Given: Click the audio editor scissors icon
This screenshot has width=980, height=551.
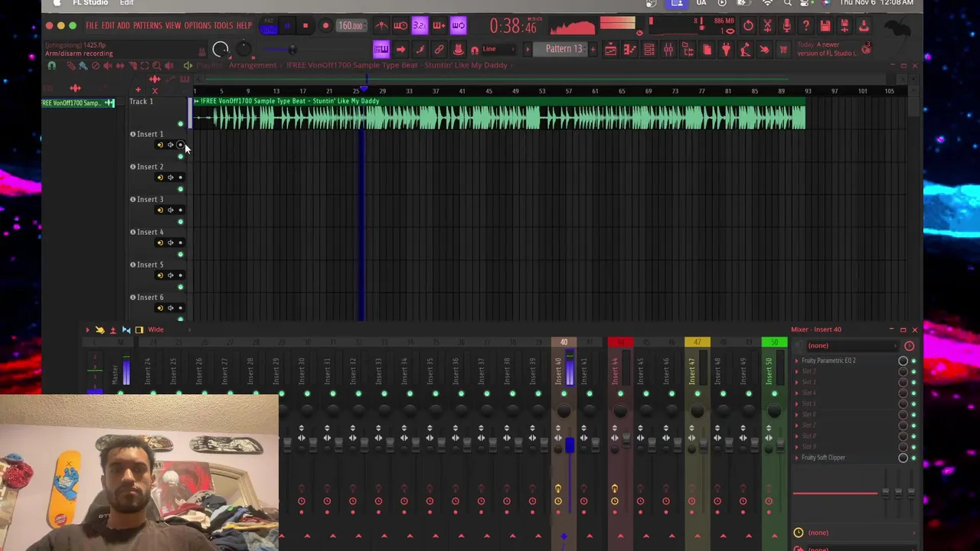Looking at the screenshot, I should click(x=767, y=26).
